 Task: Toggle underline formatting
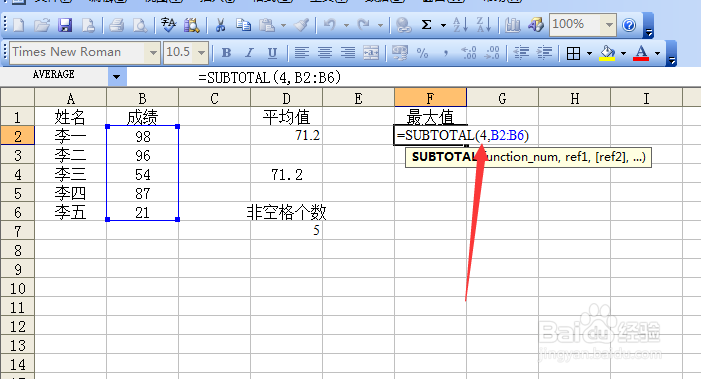tap(272, 53)
